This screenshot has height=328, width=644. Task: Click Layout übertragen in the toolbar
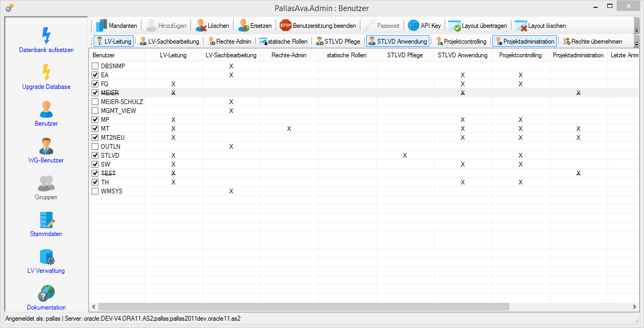tap(478, 25)
